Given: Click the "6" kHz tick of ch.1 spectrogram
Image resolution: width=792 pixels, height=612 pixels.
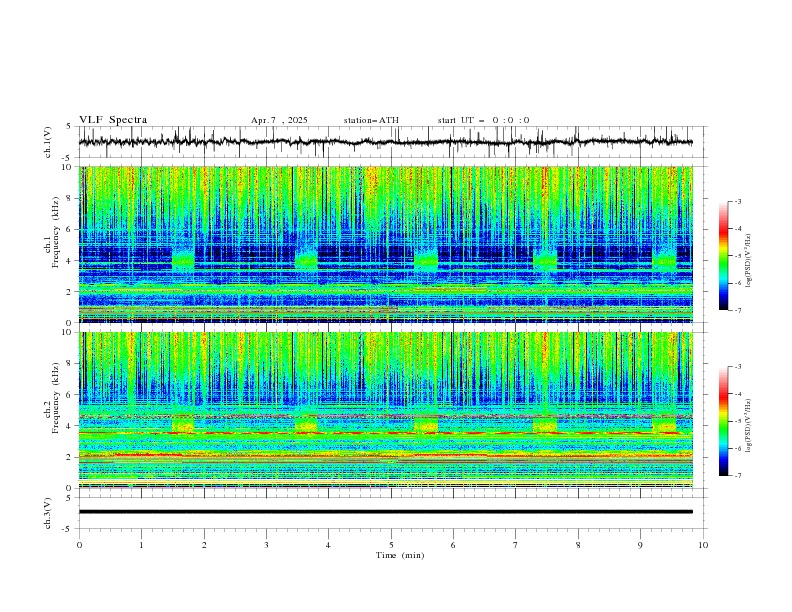Looking at the screenshot, I should (x=70, y=229).
